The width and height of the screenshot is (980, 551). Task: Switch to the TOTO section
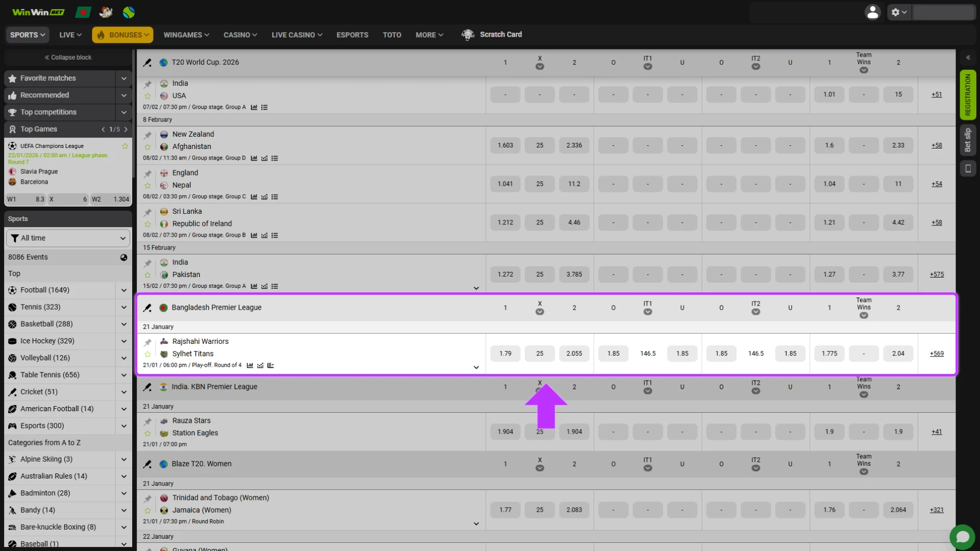click(x=392, y=35)
